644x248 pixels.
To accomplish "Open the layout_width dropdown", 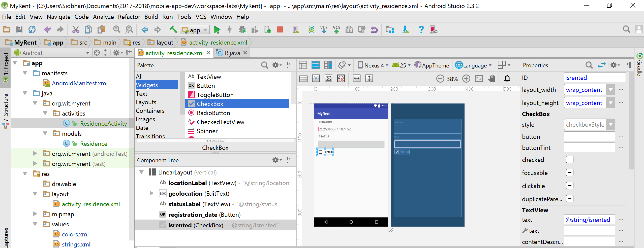I will click(x=611, y=90).
